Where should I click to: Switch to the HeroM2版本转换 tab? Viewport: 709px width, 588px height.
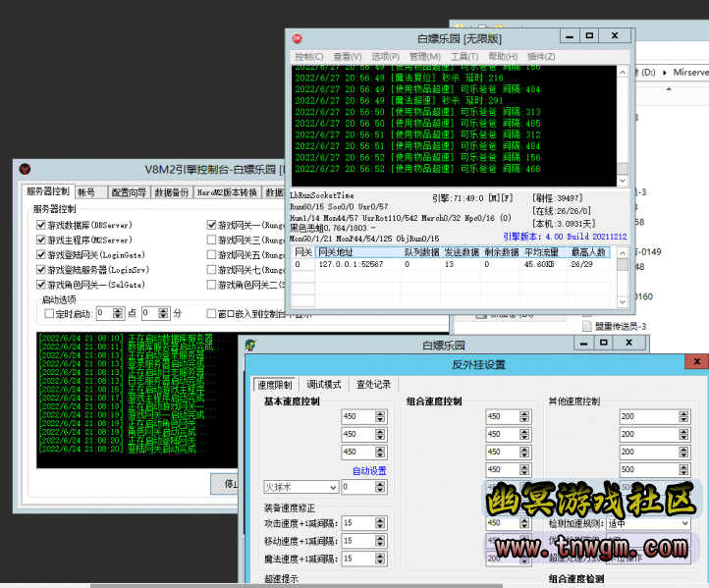pyautogui.click(x=227, y=192)
